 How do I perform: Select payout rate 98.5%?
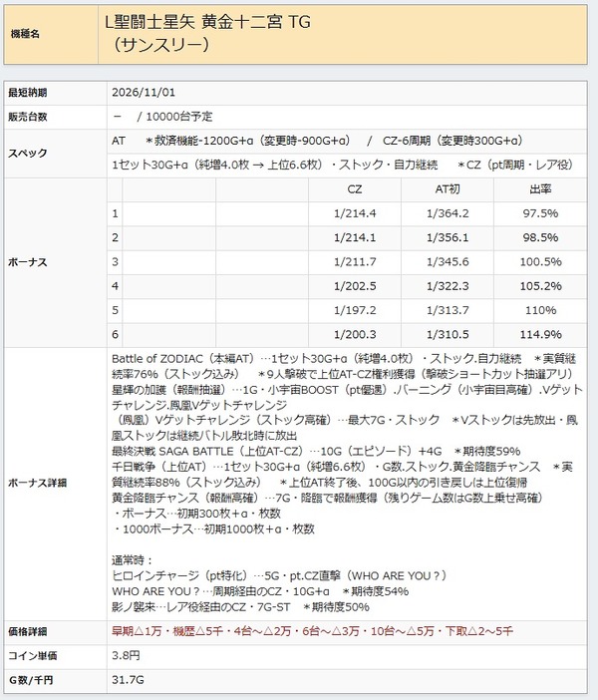(540, 237)
